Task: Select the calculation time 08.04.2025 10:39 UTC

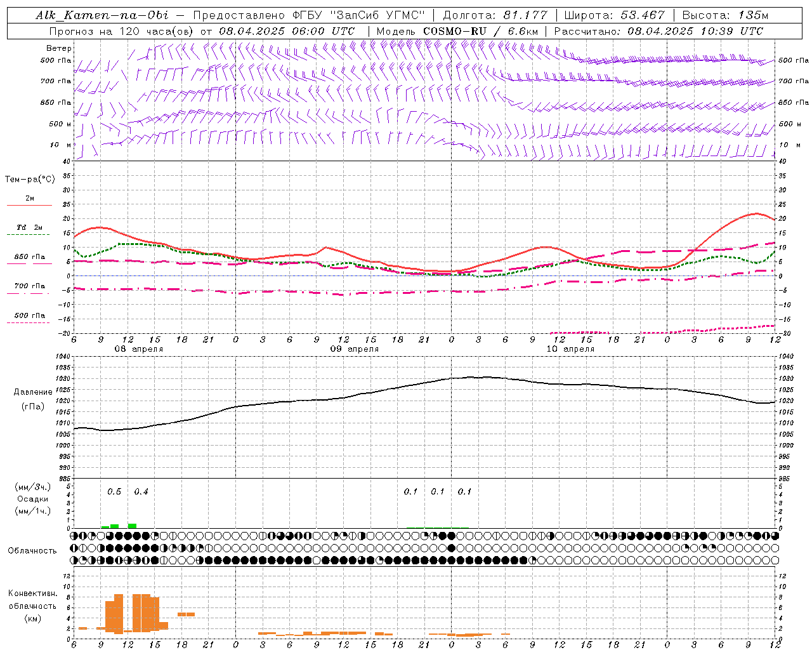Action: point(696,31)
